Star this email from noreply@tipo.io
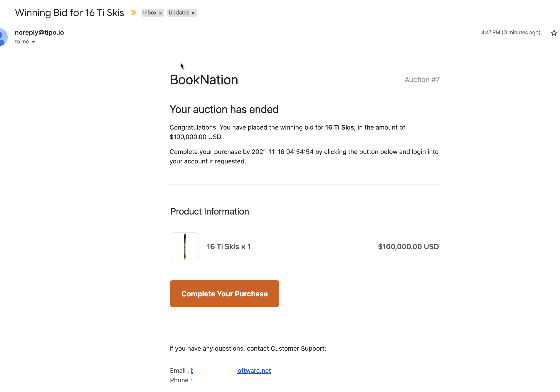This screenshot has width=560, height=392. coord(554,33)
